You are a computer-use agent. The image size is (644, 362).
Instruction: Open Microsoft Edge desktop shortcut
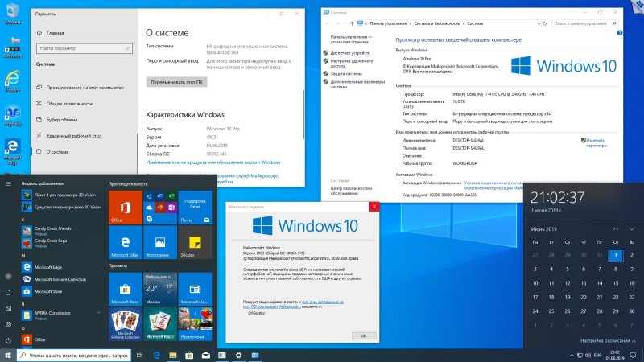point(12,151)
